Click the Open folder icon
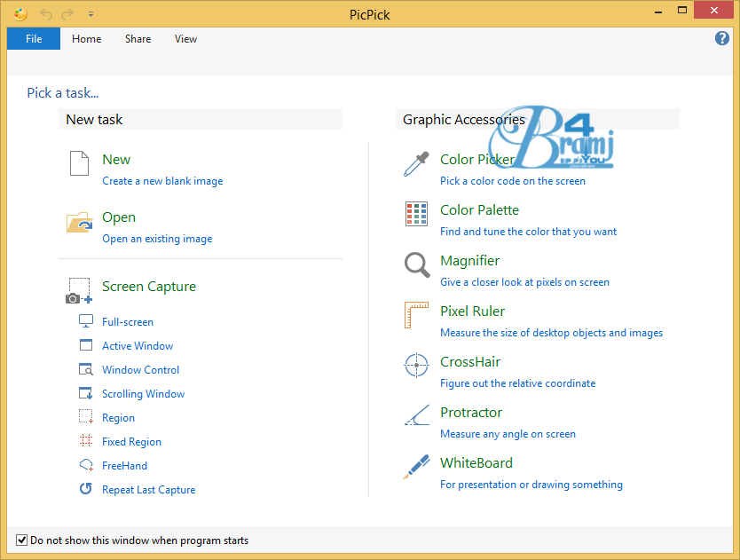Screen dimensions: 740x560 [x=79, y=222]
